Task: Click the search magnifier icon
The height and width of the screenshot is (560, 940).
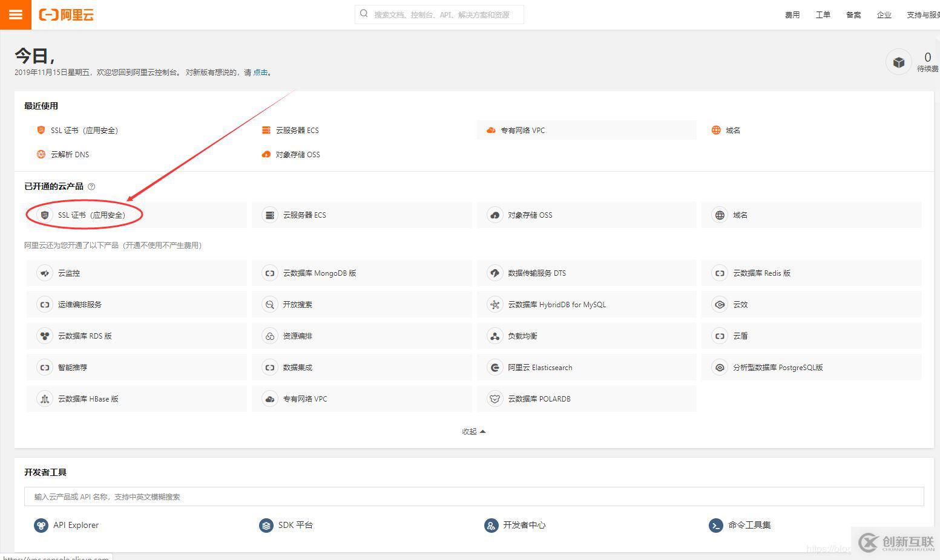Action: pos(364,14)
